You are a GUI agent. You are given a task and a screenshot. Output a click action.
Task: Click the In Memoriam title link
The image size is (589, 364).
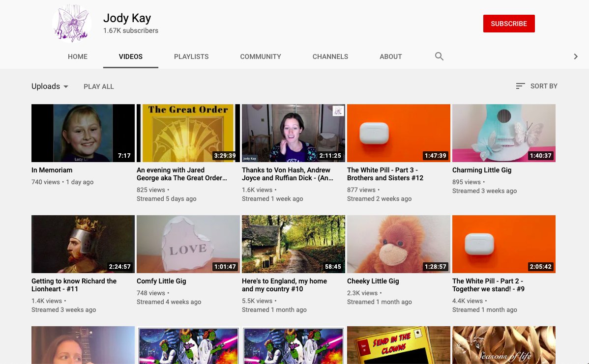tap(52, 170)
